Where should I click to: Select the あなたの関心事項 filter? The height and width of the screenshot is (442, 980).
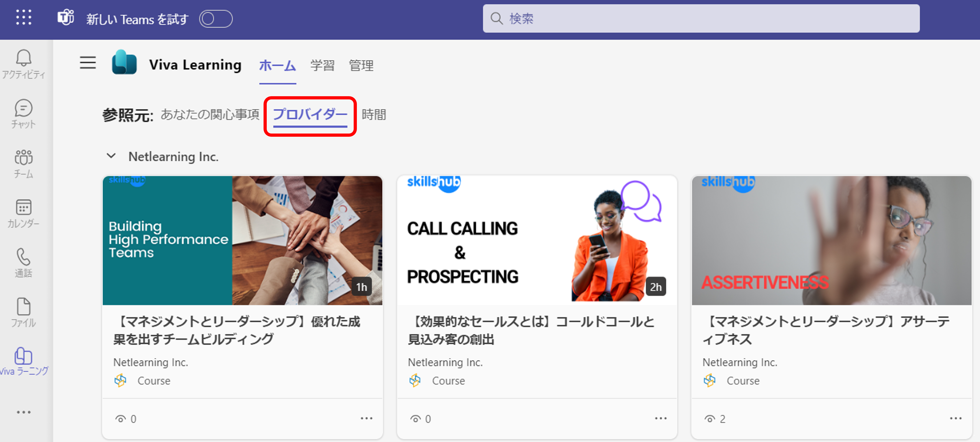click(210, 114)
